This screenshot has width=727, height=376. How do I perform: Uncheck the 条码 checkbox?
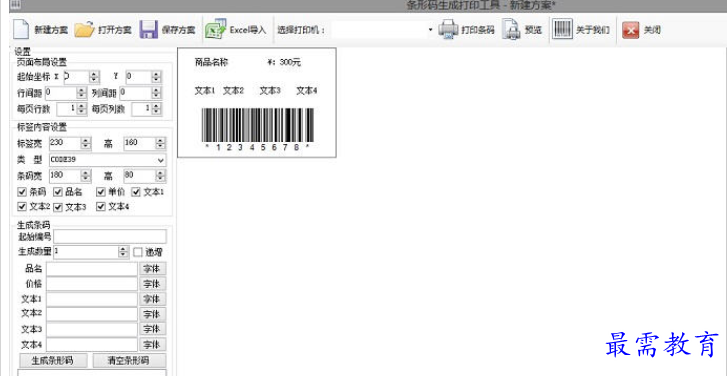tap(21, 192)
